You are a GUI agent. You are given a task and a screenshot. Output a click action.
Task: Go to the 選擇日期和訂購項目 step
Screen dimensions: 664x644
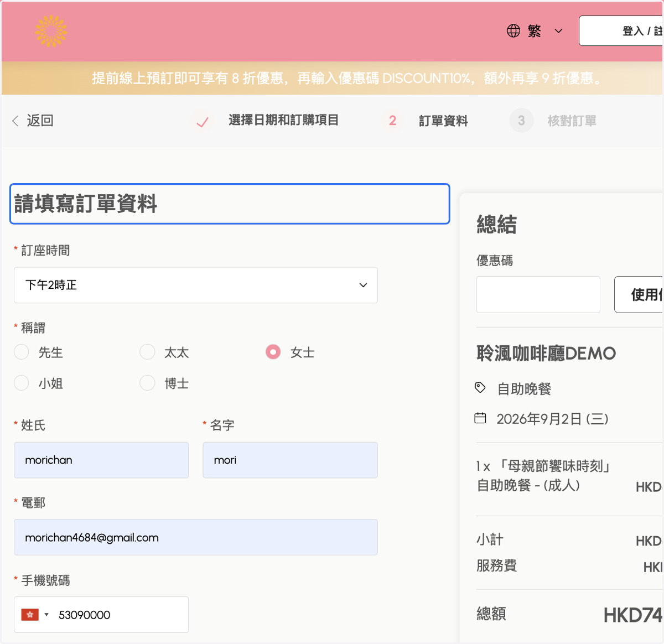tap(283, 120)
